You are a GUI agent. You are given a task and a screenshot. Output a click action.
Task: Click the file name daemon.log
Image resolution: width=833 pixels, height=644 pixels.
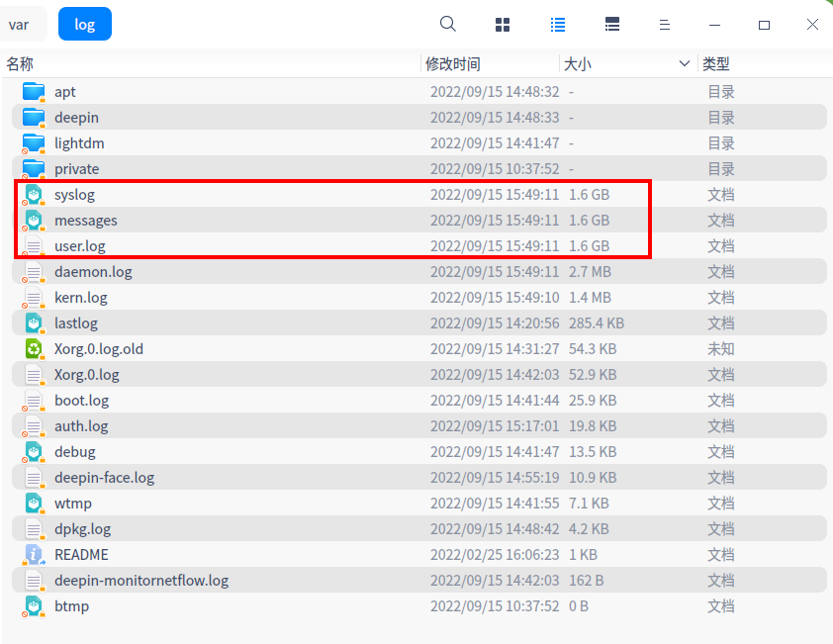(93, 272)
